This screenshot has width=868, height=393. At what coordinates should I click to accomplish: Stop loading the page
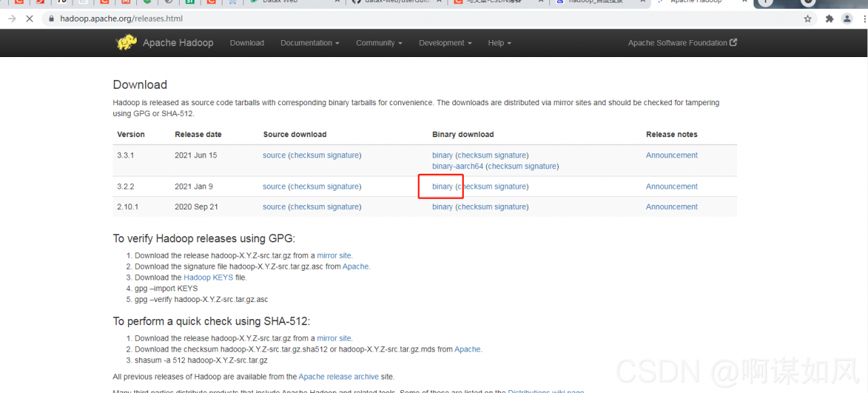(x=29, y=19)
